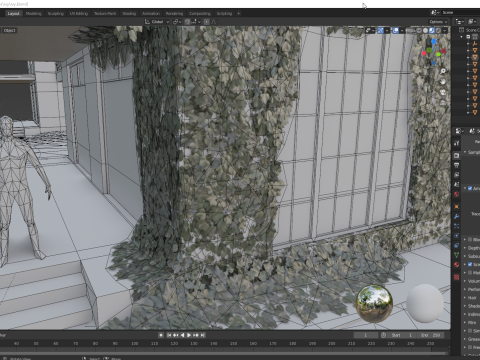The image size is (480, 360).
Task: Toggle proportional editing button
Action: (x=207, y=22)
